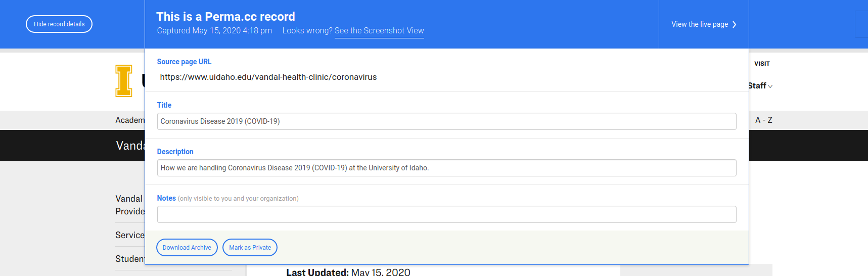Select the Vandal Providers sidebar item
868x276 pixels.
click(x=130, y=205)
